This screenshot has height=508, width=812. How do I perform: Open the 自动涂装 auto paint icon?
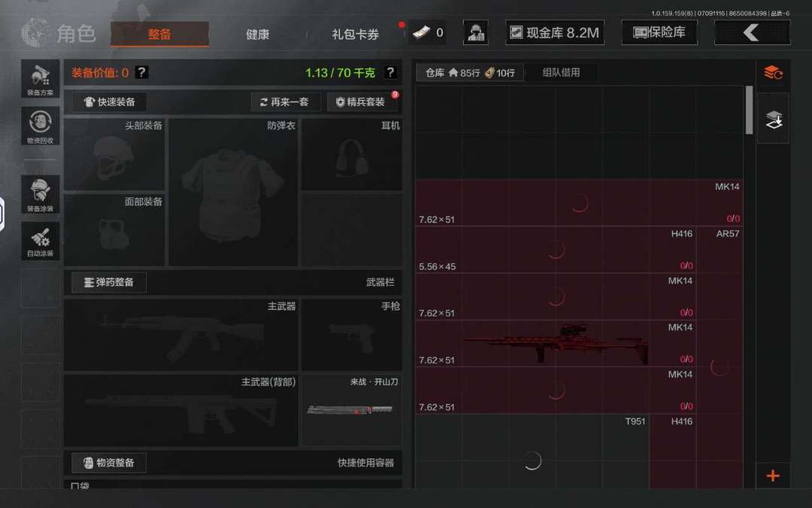[x=41, y=241]
